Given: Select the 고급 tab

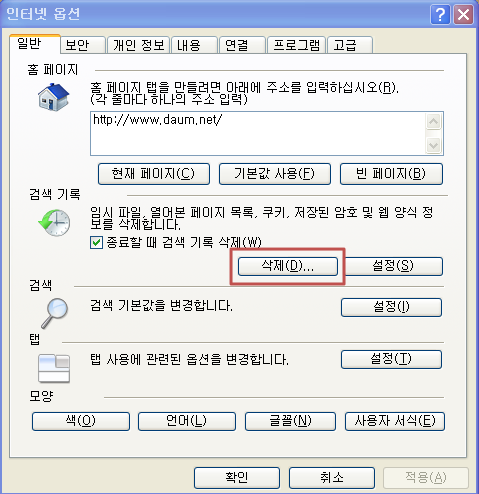Looking at the screenshot, I should pyautogui.click(x=350, y=45).
